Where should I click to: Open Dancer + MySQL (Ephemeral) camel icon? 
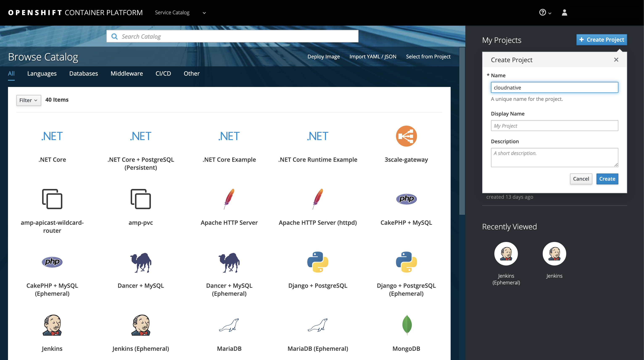229,262
